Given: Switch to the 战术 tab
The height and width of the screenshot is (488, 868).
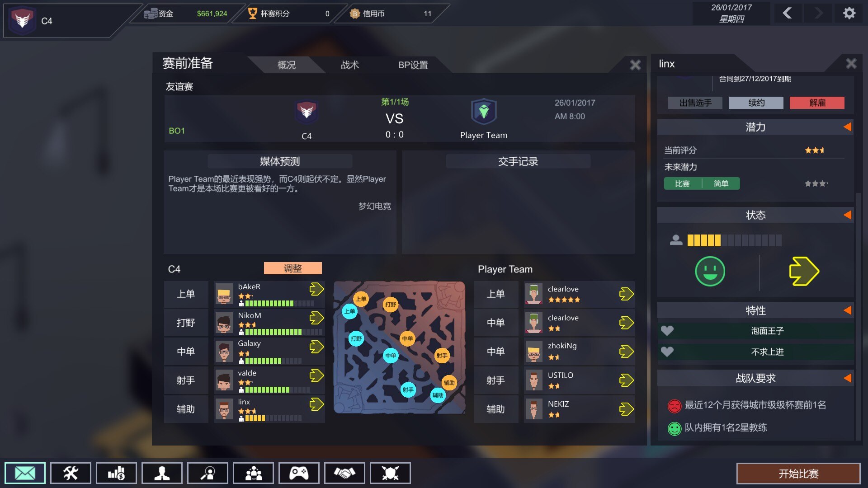Looking at the screenshot, I should 349,65.
